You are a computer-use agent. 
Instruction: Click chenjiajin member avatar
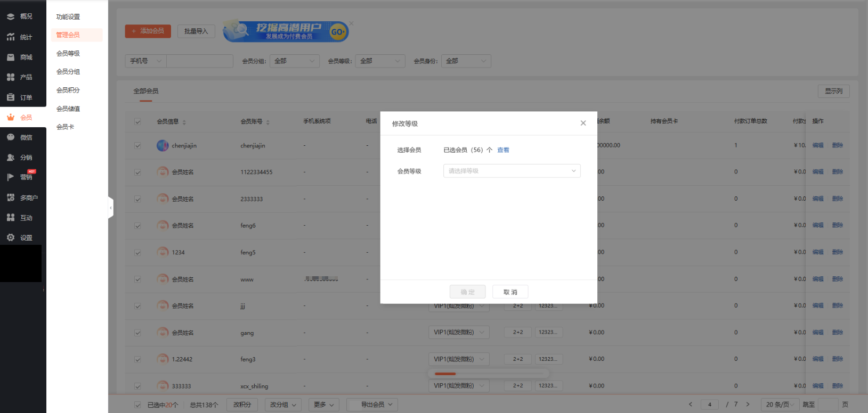click(163, 145)
